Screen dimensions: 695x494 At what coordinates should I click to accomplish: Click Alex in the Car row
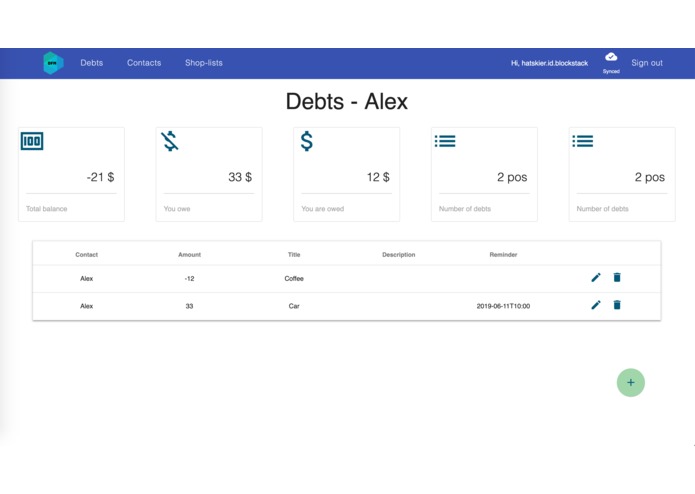point(86,306)
